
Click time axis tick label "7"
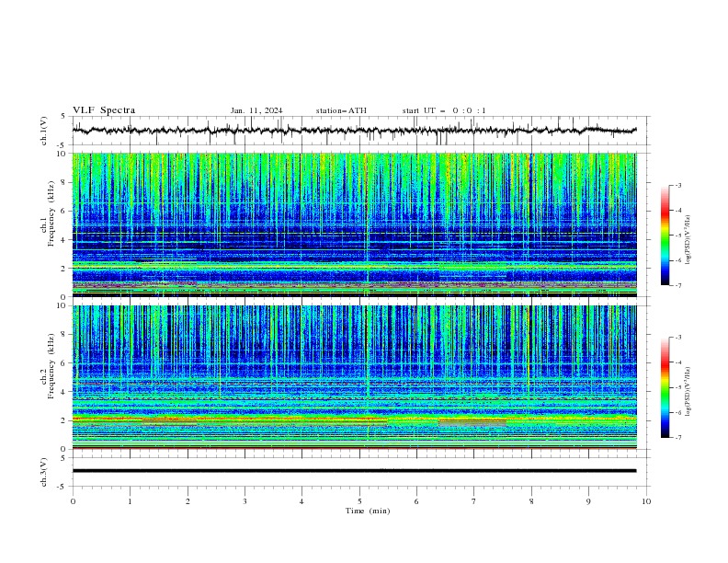pos(474,501)
